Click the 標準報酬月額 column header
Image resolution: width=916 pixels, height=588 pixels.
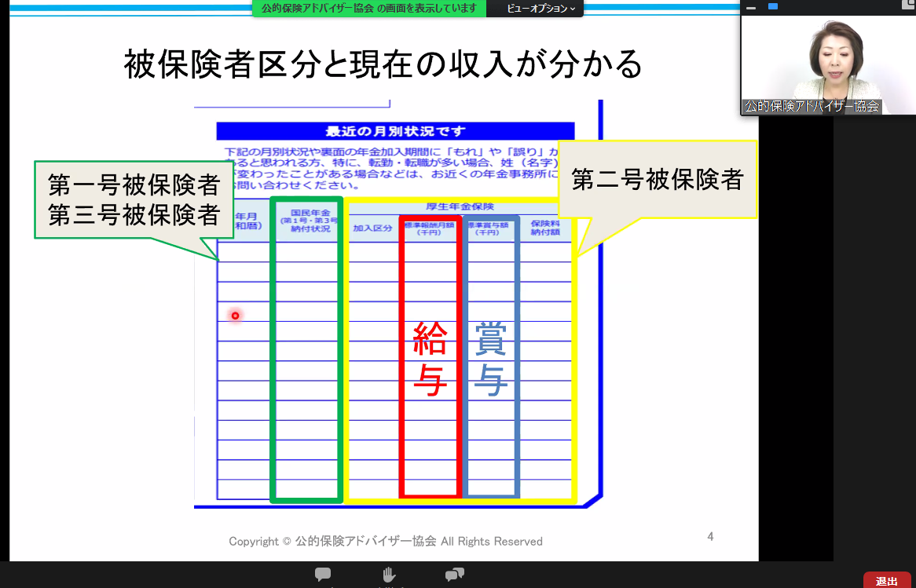(430, 228)
